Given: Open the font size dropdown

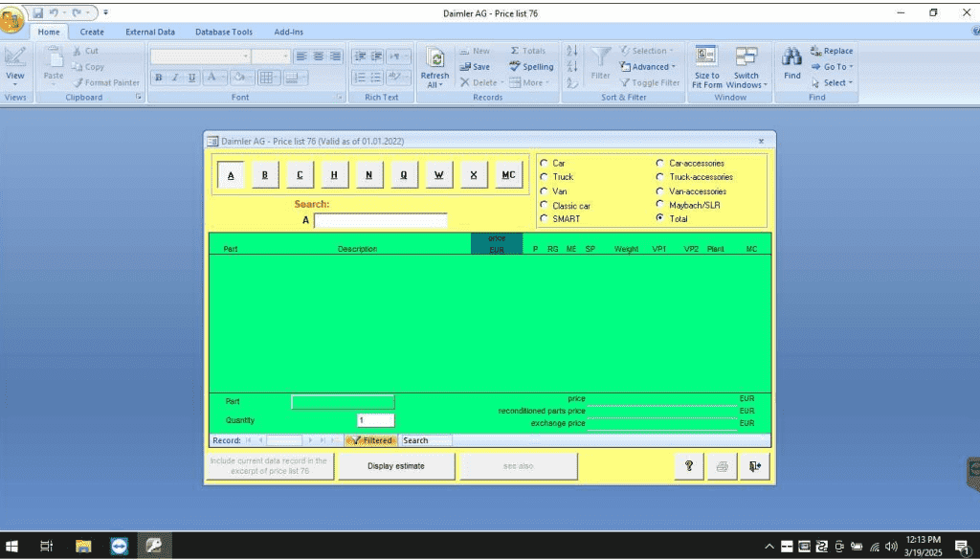Looking at the screenshot, I should coord(285,56).
